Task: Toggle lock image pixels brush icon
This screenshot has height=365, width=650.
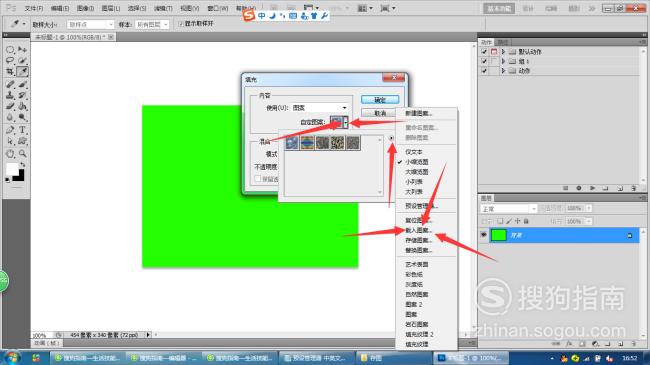Action: click(509, 221)
